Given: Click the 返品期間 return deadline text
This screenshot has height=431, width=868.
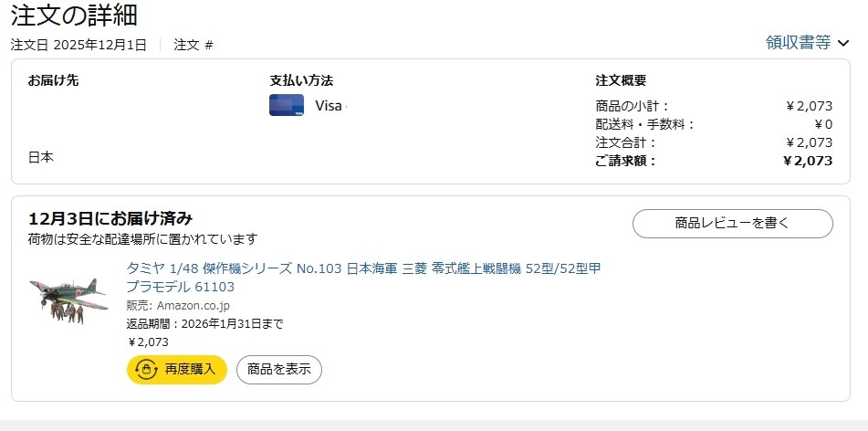Looking at the screenshot, I should pos(204,323).
